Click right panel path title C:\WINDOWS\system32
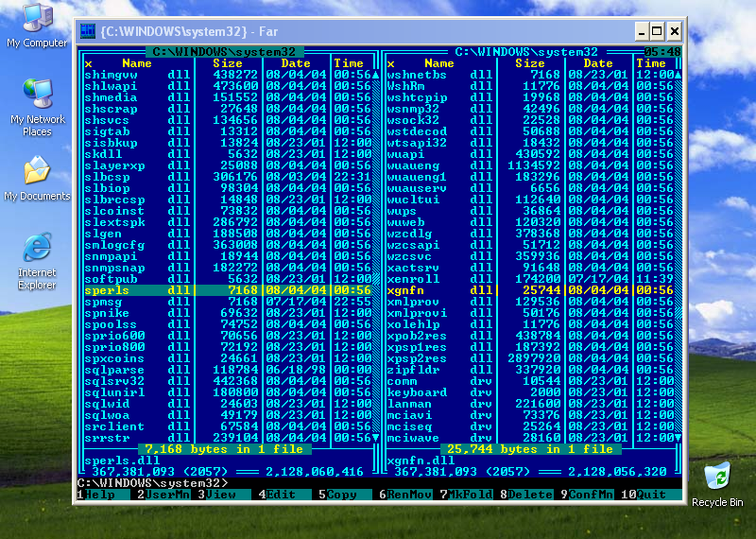Image resolution: width=756 pixels, height=539 pixels. pos(526,52)
